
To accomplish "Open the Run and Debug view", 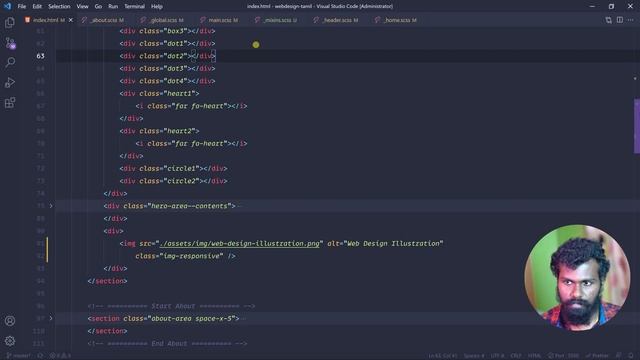I will tap(10, 82).
